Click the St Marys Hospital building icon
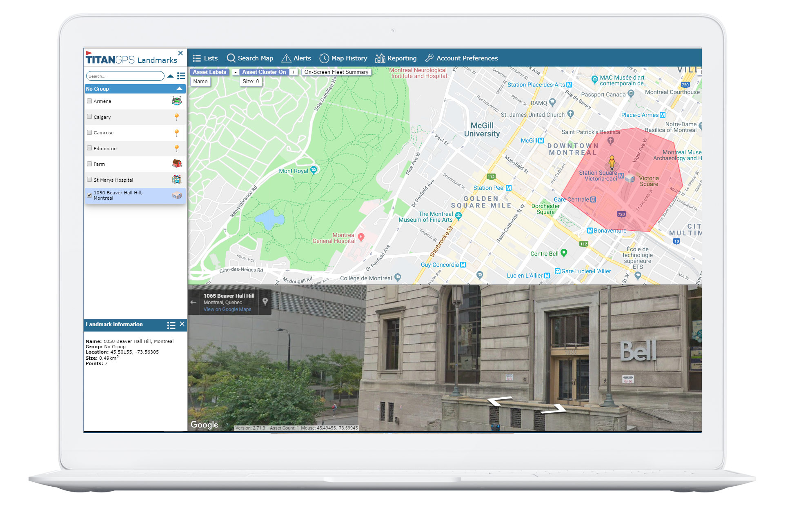 click(177, 180)
